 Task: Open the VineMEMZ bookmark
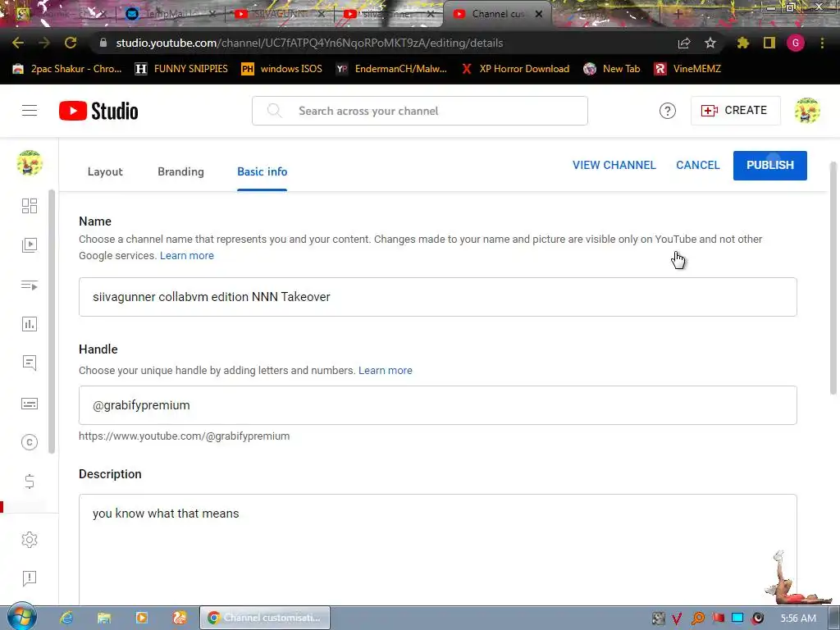pos(687,69)
